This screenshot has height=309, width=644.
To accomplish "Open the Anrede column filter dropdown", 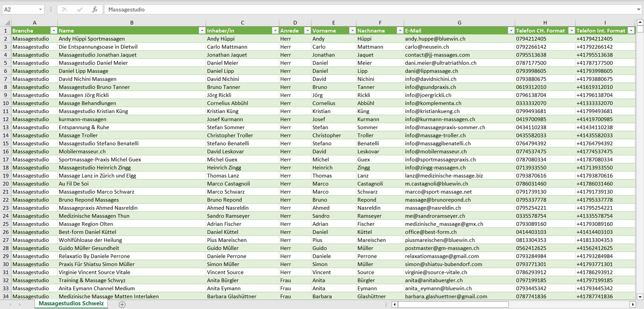I will pyautogui.click(x=307, y=31).
